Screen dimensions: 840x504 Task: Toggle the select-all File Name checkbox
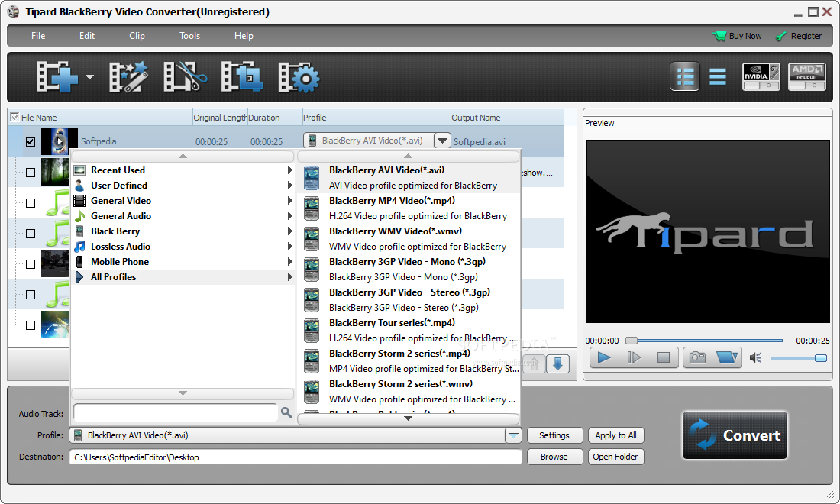click(15, 117)
